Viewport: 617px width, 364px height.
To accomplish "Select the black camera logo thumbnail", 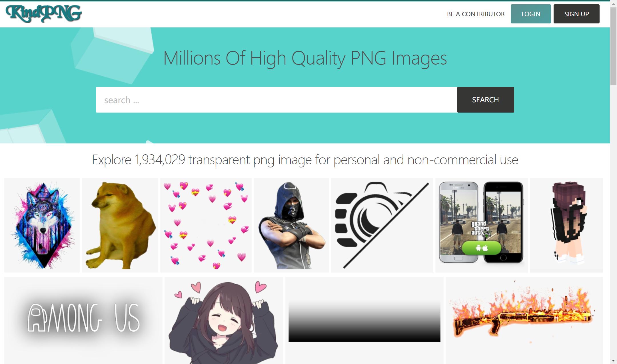I will (x=382, y=225).
